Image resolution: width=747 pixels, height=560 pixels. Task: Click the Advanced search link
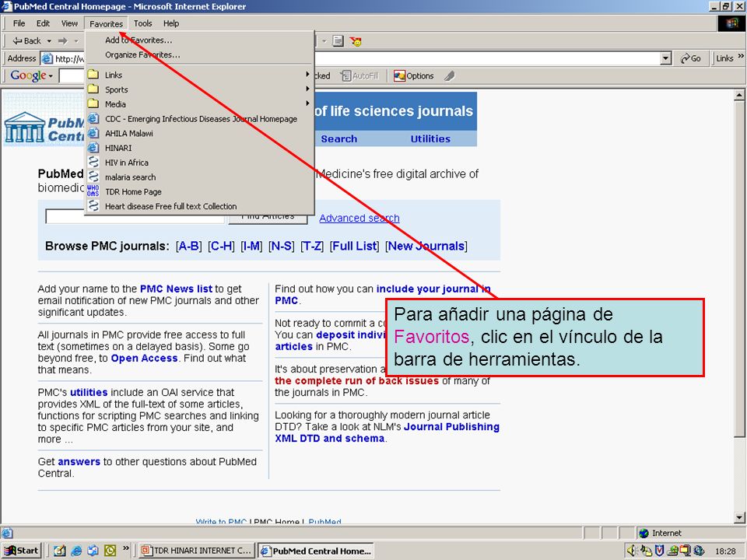click(x=359, y=218)
